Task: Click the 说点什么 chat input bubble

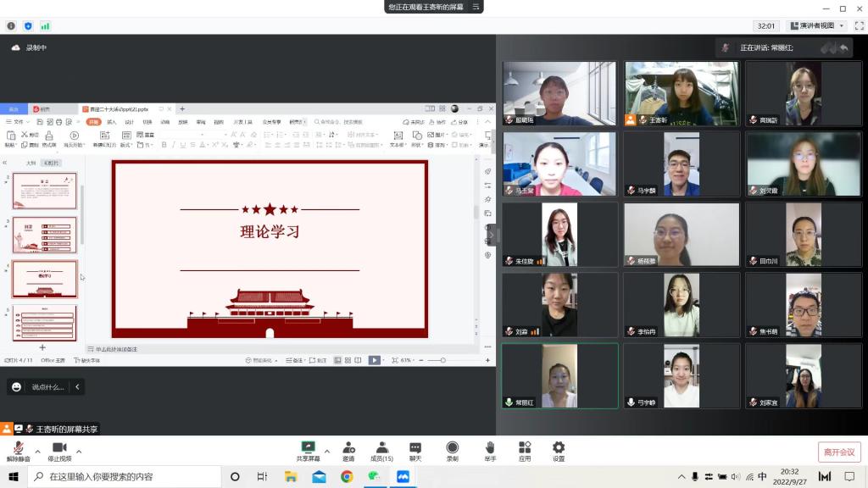Action: click(47, 387)
